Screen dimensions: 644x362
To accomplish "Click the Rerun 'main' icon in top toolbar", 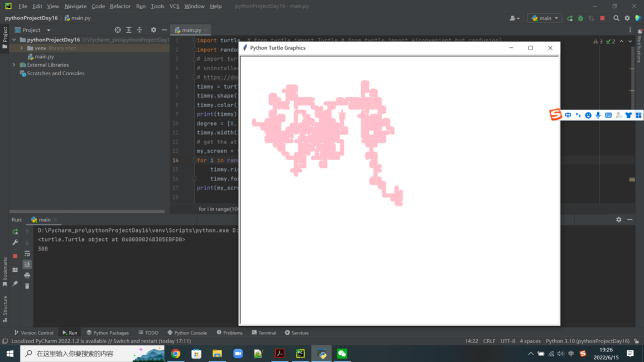I will [x=570, y=18].
